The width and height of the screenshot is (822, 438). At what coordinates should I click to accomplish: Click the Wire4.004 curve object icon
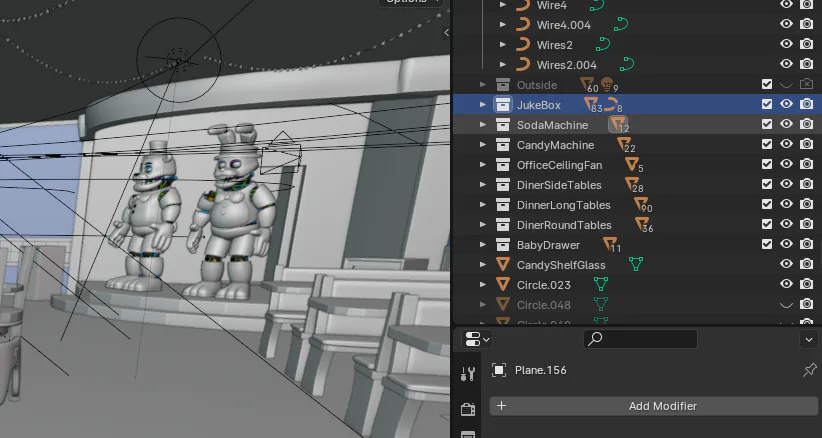point(523,25)
